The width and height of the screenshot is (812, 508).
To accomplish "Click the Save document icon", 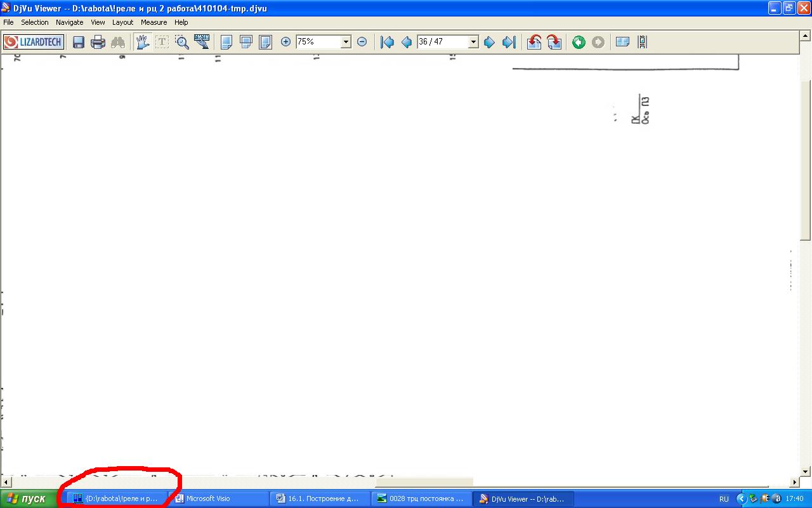I will pos(79,42).
